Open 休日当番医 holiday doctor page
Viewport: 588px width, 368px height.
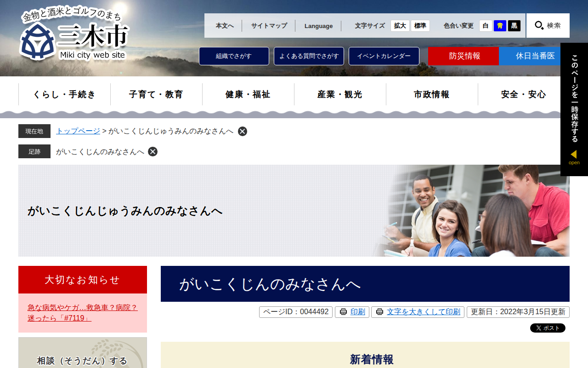point(534,56)
